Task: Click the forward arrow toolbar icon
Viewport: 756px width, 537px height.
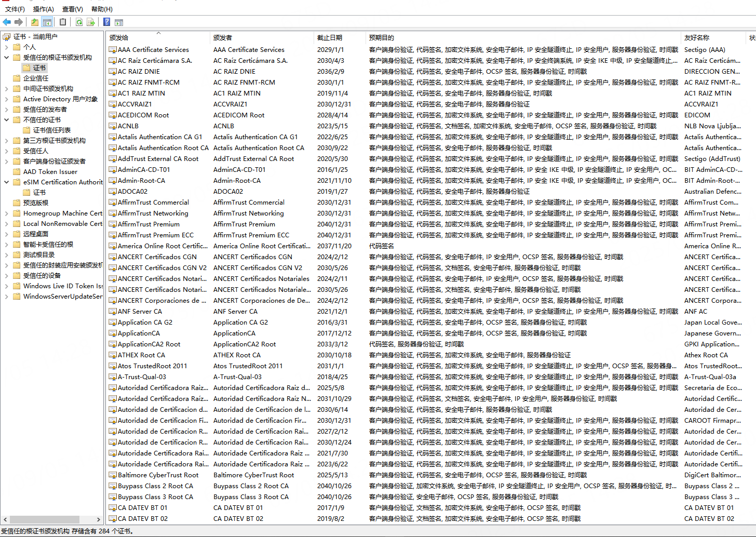Action: [19, 22]
